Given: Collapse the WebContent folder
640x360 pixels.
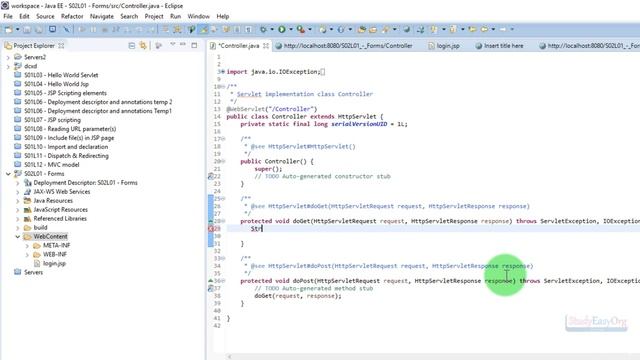Looking at the screenshot, I should (x=18, y=237).
